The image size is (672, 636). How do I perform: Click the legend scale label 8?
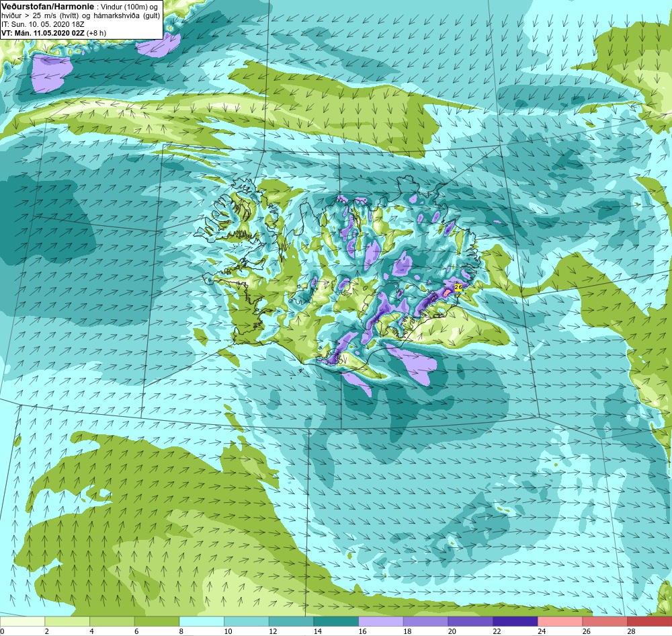tap(181, 631)
